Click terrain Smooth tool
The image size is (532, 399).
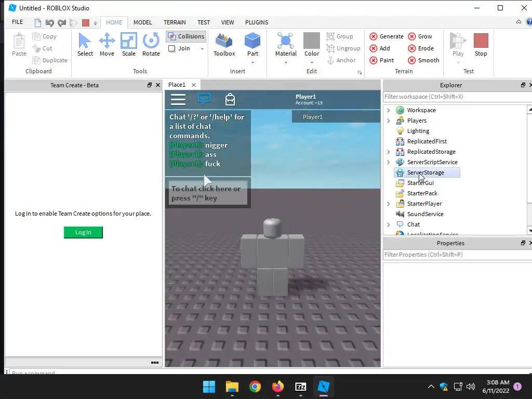tap(423, 60)
